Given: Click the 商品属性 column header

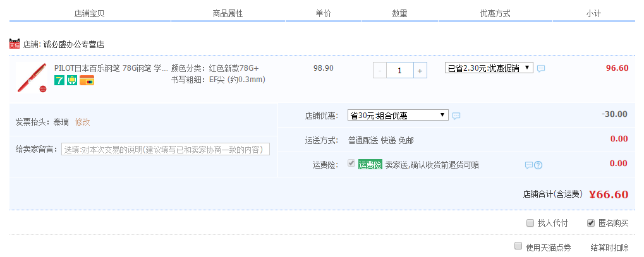Looking at the screenshot, I should point(228,13).
